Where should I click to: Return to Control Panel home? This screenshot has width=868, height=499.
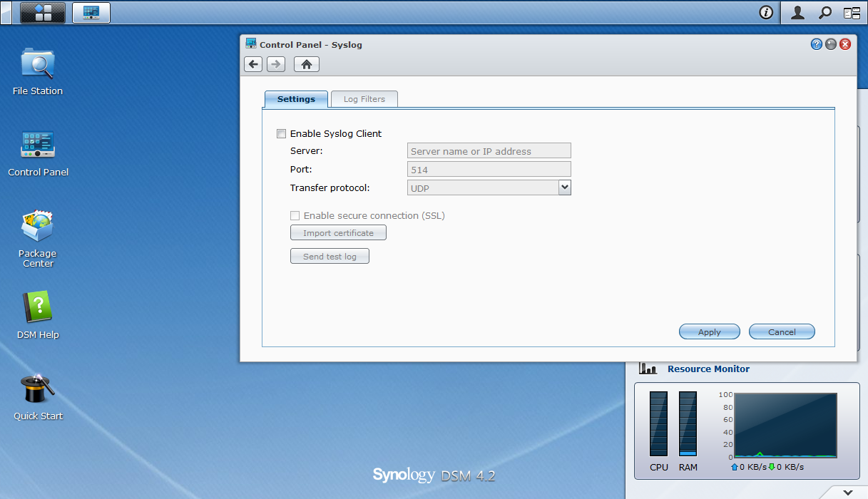pyautogui.click(x=307, y=64)
